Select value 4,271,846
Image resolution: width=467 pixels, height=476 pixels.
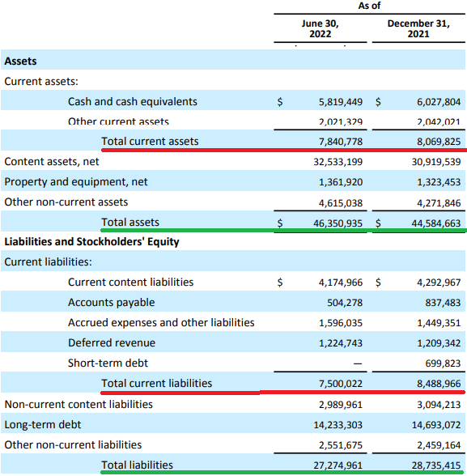click(439, 202)
